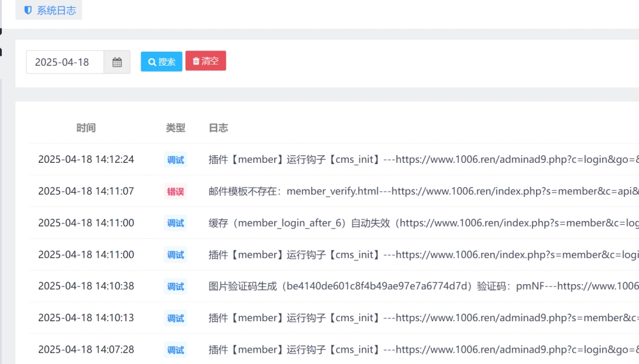Viewport: 639px width, 364px height.
Task: Click log entry 邮件模板不存在 member_verify.html
Action: click(424, 191)
